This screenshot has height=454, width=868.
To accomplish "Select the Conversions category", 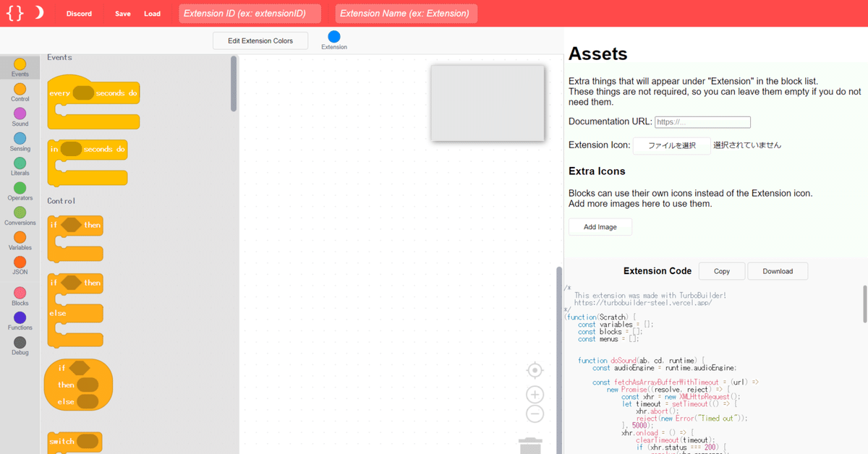I will tap(20, 216).
